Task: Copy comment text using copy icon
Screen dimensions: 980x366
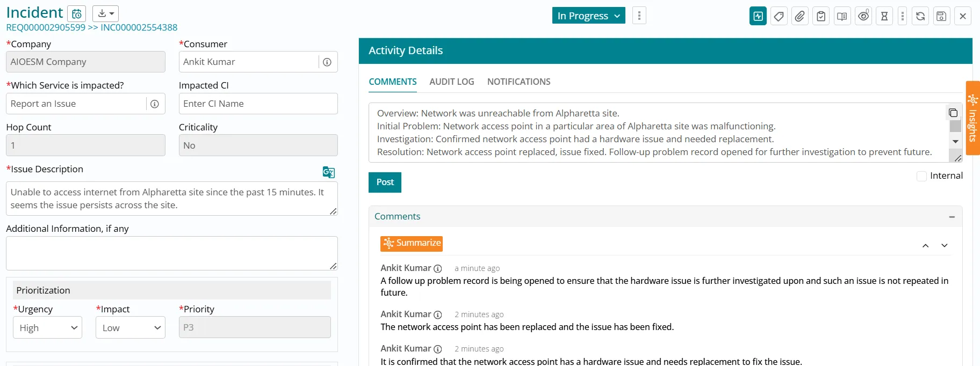Action: tap(953, 113)
